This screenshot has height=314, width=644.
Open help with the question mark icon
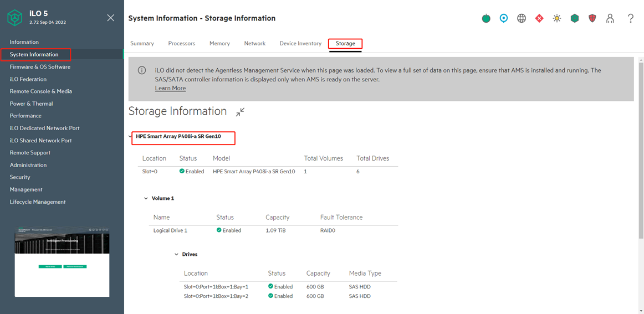(x=631, y=18)
